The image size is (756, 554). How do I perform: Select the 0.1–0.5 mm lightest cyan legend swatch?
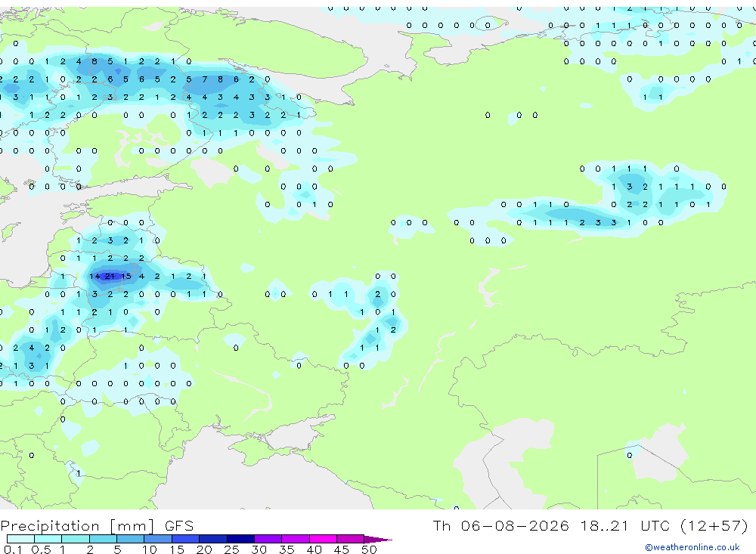[x=20, y=539]
